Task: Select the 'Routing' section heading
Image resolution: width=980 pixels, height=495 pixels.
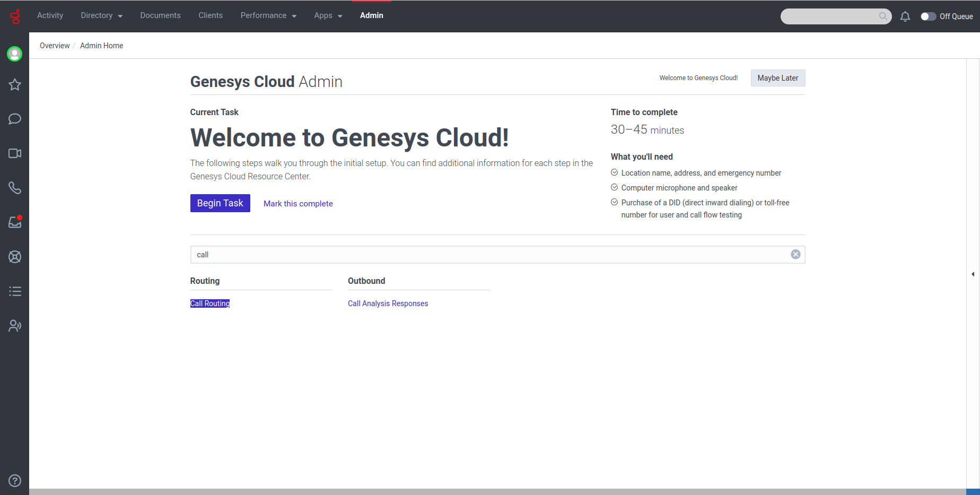Action: click(205, 281)
